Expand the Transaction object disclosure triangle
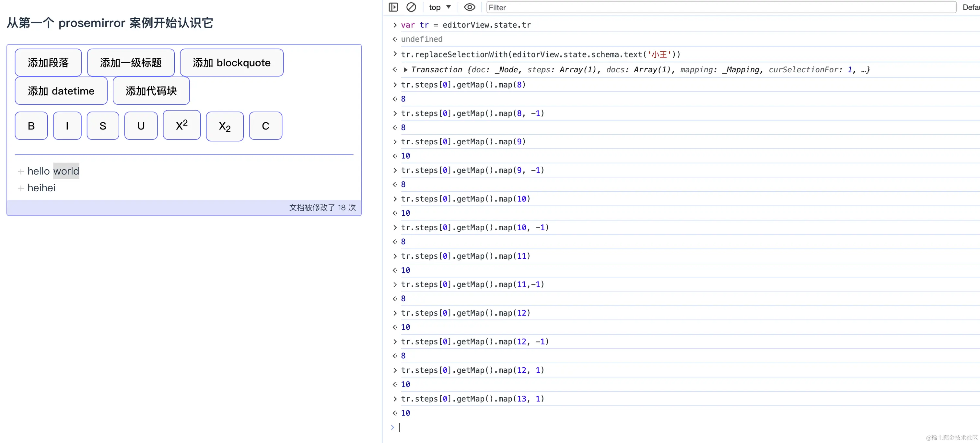The width and height of the screenshot is (980, 443). 405,70
